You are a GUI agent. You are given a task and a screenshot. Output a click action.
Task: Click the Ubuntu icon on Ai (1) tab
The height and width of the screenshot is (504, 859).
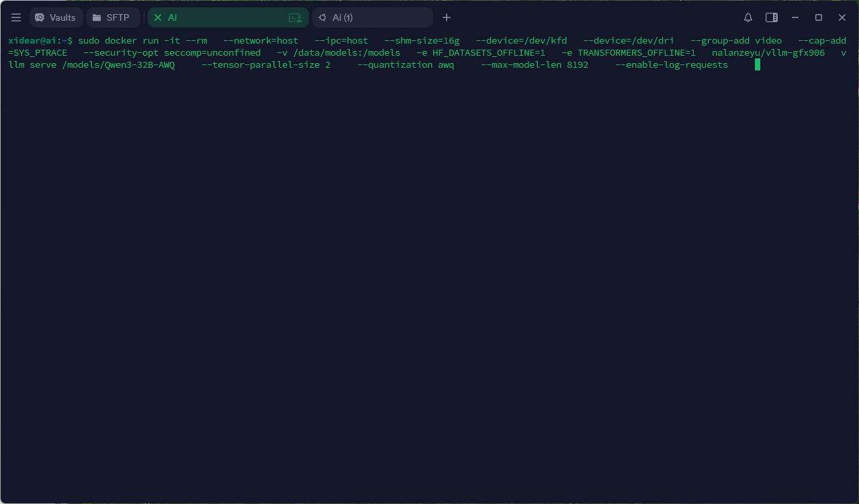tap(322, 17)
